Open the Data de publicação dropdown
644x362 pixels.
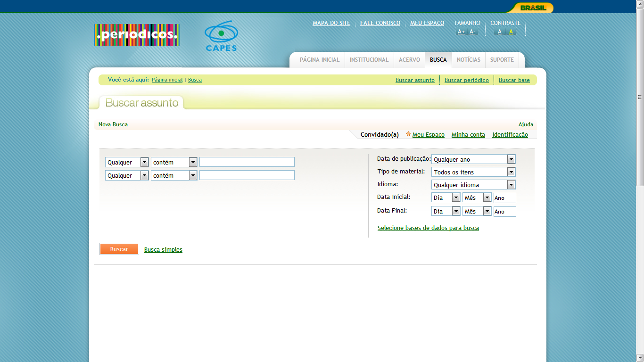473,159
